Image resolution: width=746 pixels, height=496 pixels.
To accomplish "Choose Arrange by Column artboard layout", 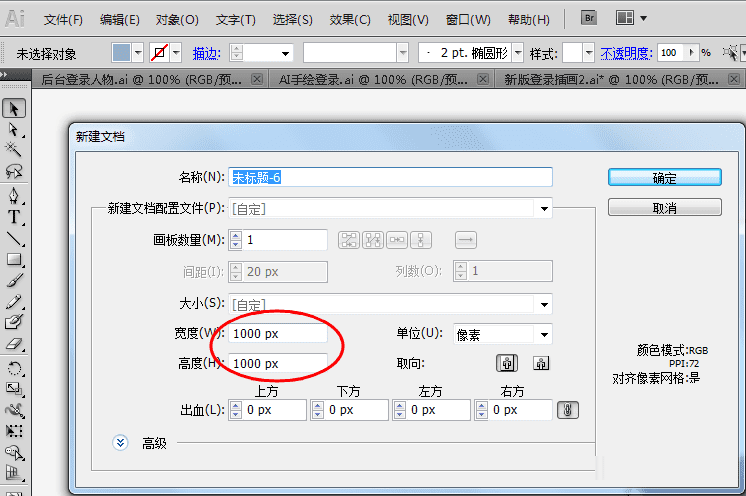I will pyautogui.click(x=421, y=240).
